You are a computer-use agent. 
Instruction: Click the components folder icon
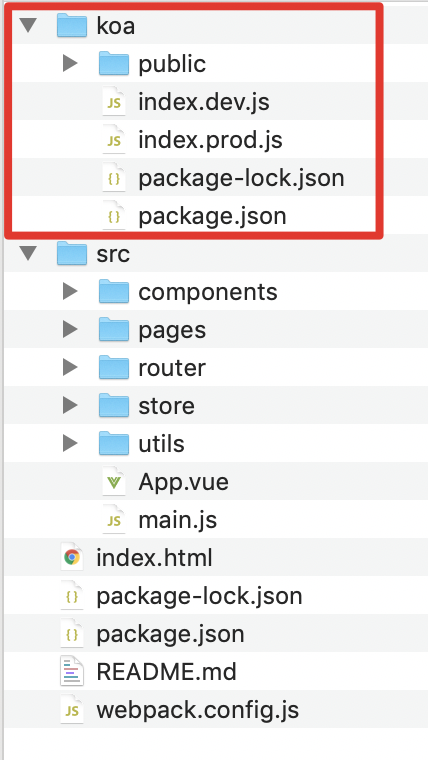point(114,292)
